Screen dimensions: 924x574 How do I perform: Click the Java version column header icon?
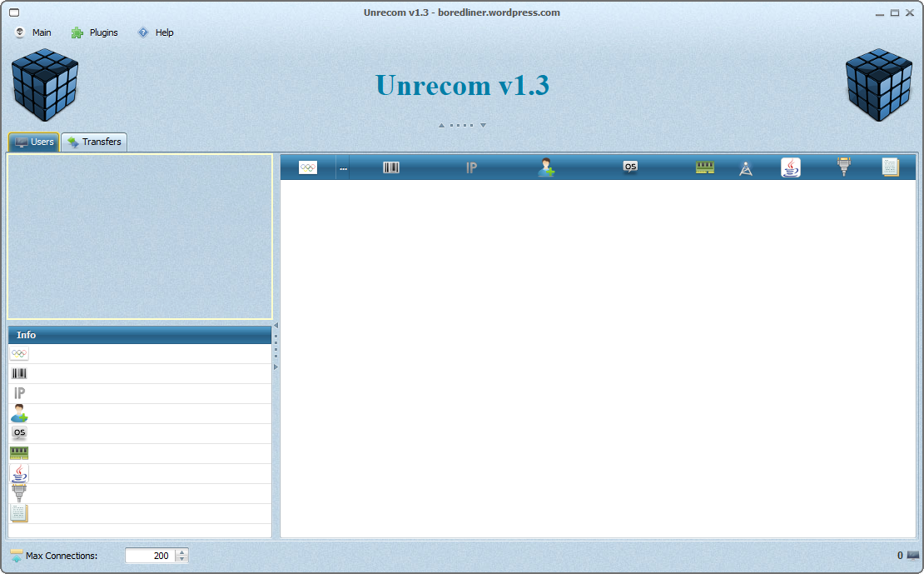coord(791,167)
